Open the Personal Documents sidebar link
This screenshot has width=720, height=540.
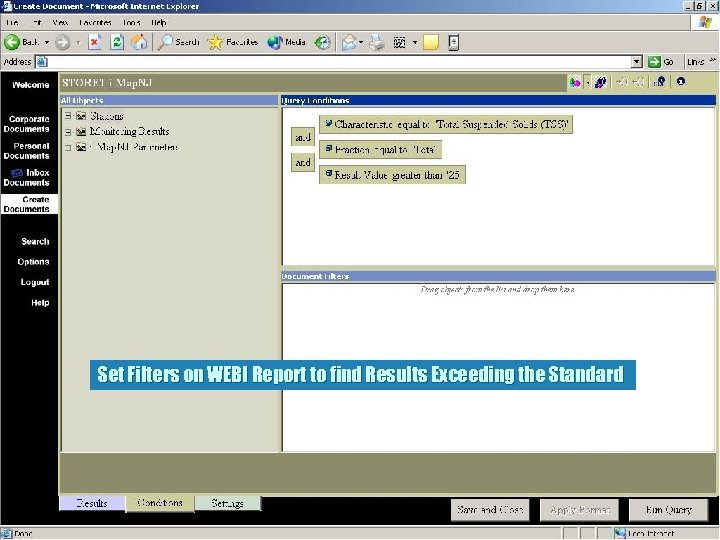26,151
